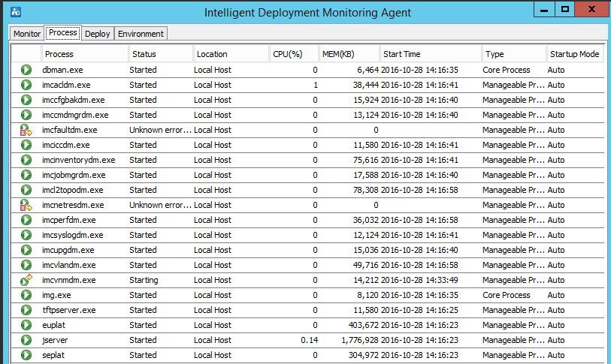Image resolution: width=611 pixels, height=364 pixels.
Task: Click Manageable Pr... type of euplat
Action: point(513,325)
